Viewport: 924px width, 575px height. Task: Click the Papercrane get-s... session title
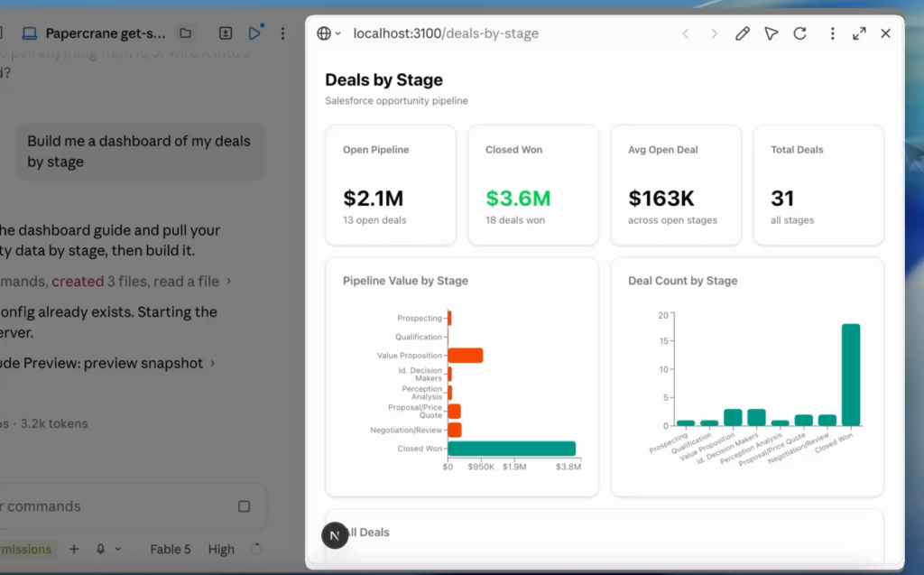106,33
